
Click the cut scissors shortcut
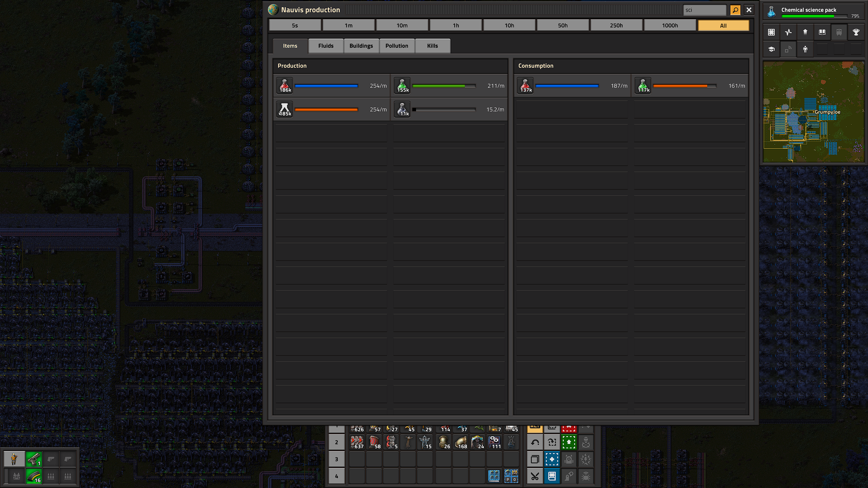pos(535,476)
